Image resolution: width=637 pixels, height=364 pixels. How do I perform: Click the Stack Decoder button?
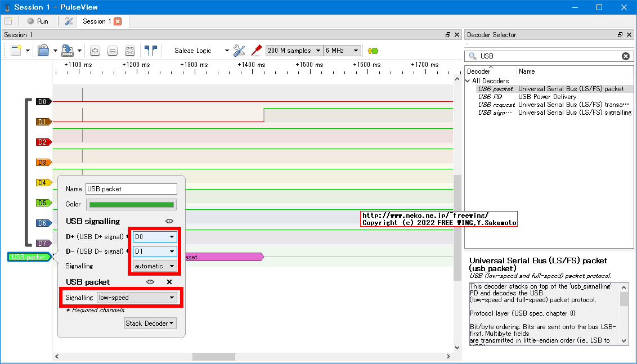tap(150, 323)
